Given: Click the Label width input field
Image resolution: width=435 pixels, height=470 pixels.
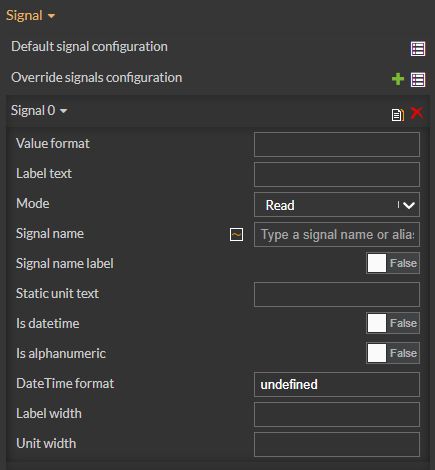Looking at the screenshot, I should [x=337, y=414].
